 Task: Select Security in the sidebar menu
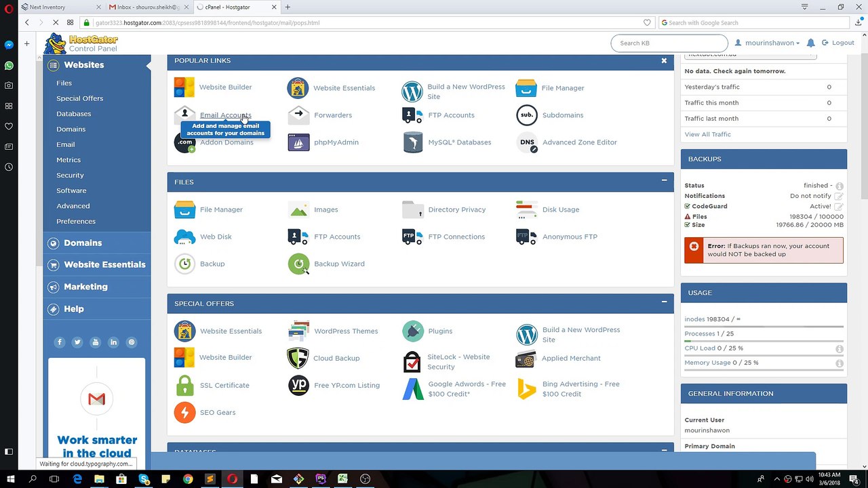click(70, 176)
